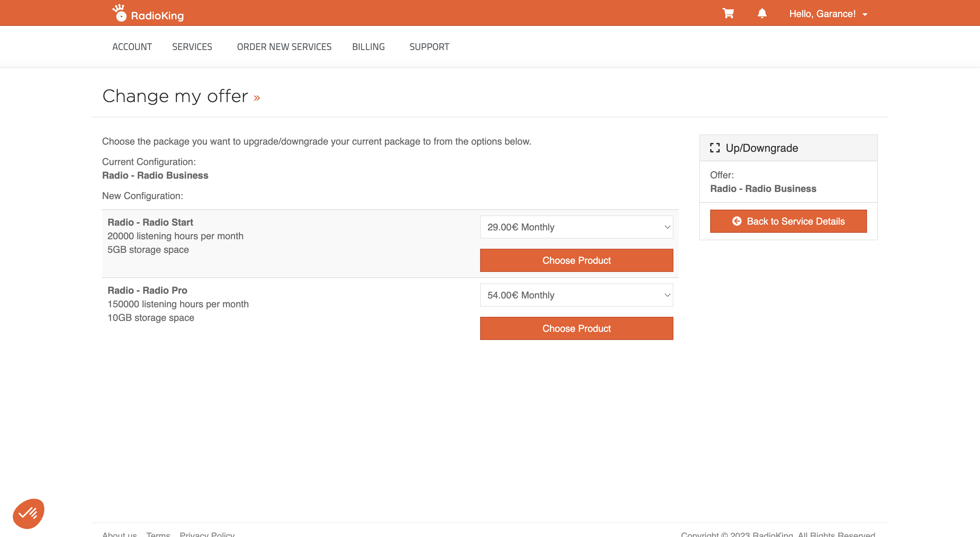Click the sidebar Offer Radio Business text
980x537 pixels.
point(763,189)
